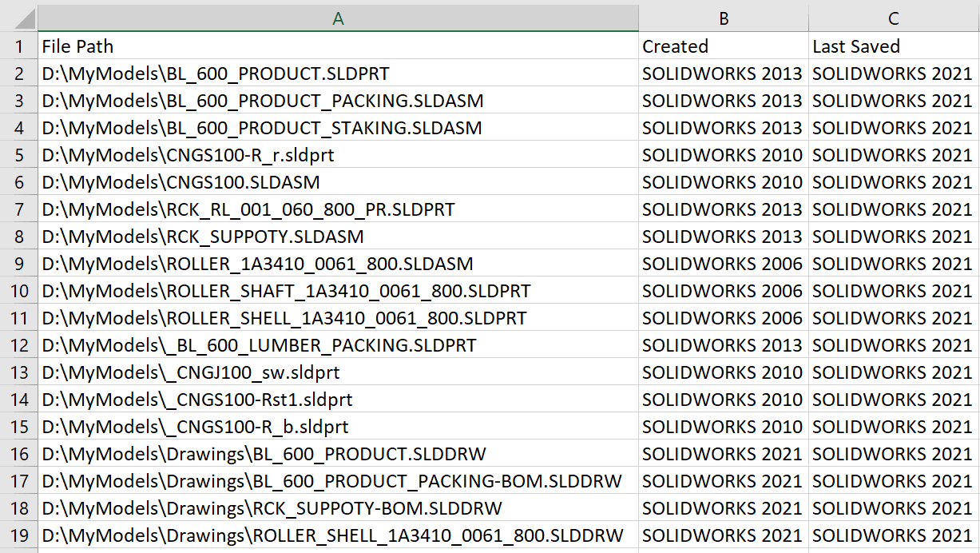Select cell with CNGS100.SLDASM path
The image size is (980, 553).
[338, 182]
